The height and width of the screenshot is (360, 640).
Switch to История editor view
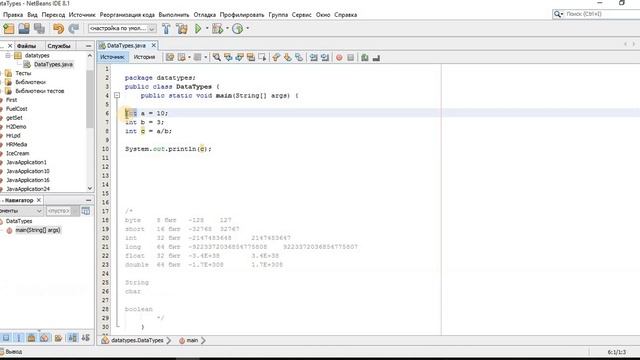(144, 57)
